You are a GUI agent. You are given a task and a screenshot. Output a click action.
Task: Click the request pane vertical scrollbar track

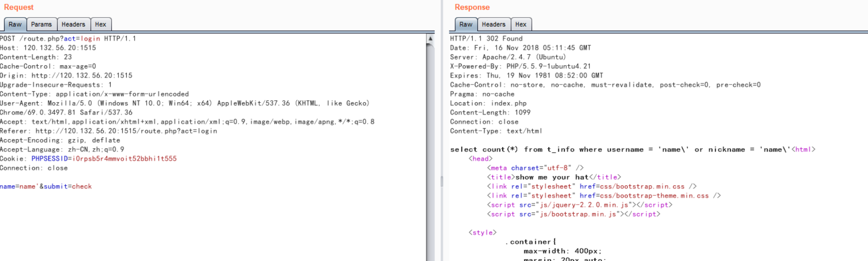430,152
